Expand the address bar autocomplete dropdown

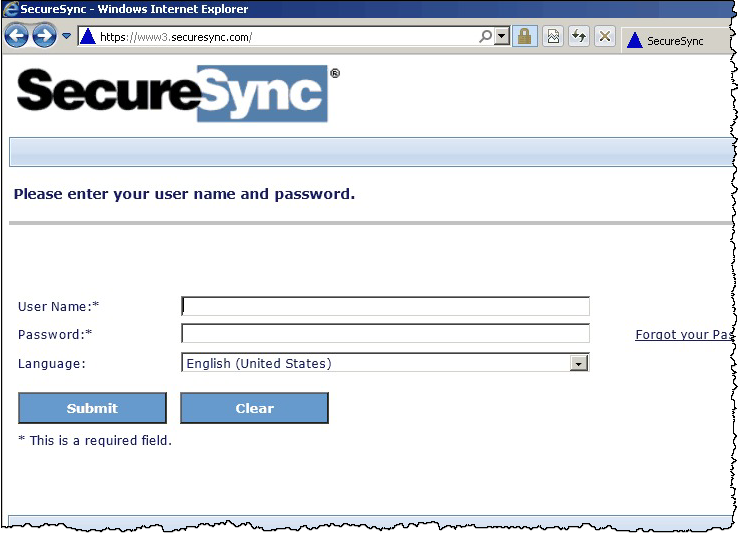502,36
